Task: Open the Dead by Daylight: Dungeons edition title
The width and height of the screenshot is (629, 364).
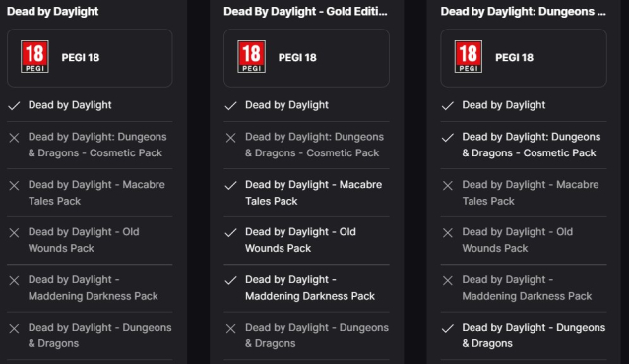Action: pos(523,11)
